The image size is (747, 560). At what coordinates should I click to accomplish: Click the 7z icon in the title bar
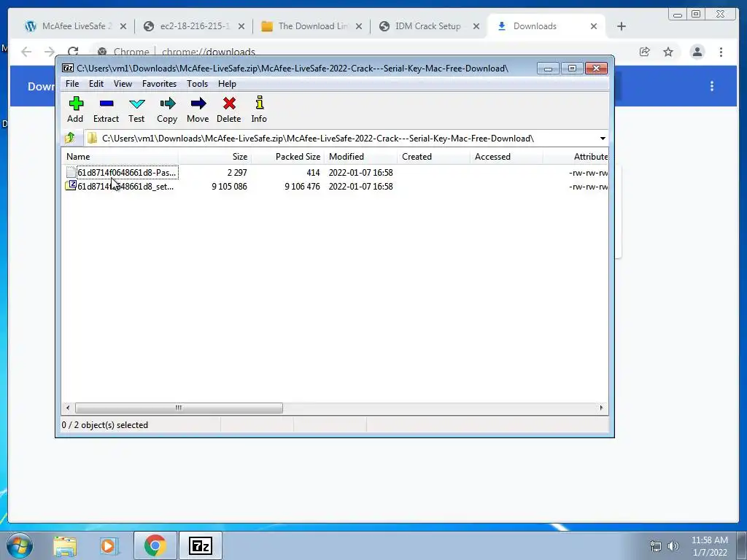(x=68, y=68)
